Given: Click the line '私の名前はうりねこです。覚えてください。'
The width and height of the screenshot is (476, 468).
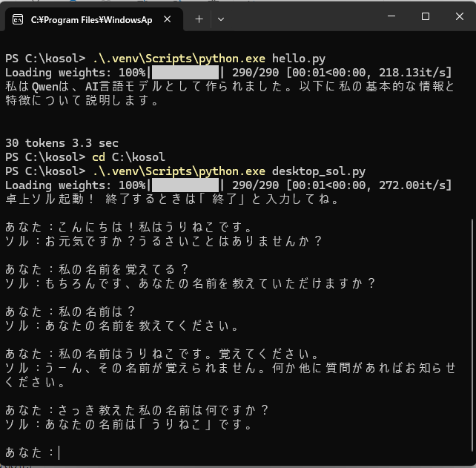Looking at the screenshot, I should (x=188, y=354).
